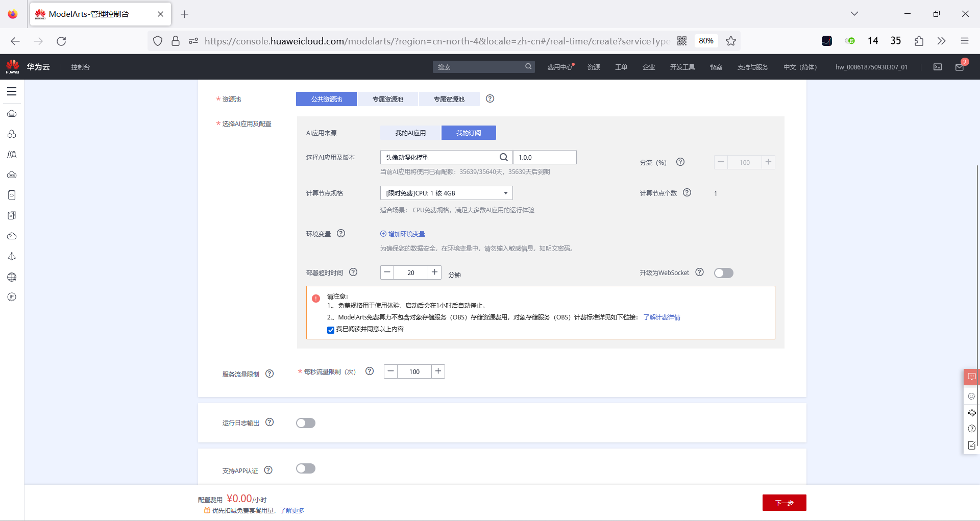980x521 pixels.
Task: Open the Firefox extensions puzzle icon
Action: tap(919, 41)
